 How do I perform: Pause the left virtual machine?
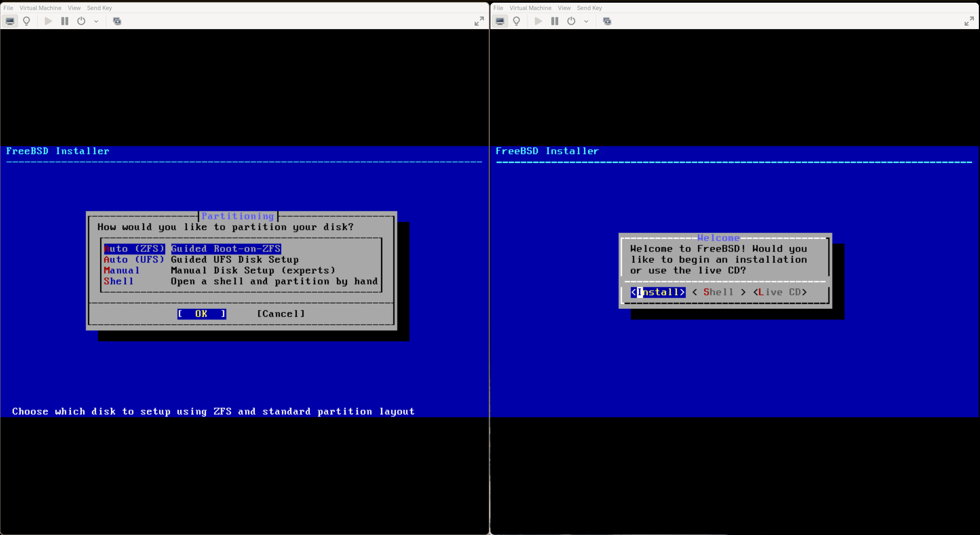65,21
